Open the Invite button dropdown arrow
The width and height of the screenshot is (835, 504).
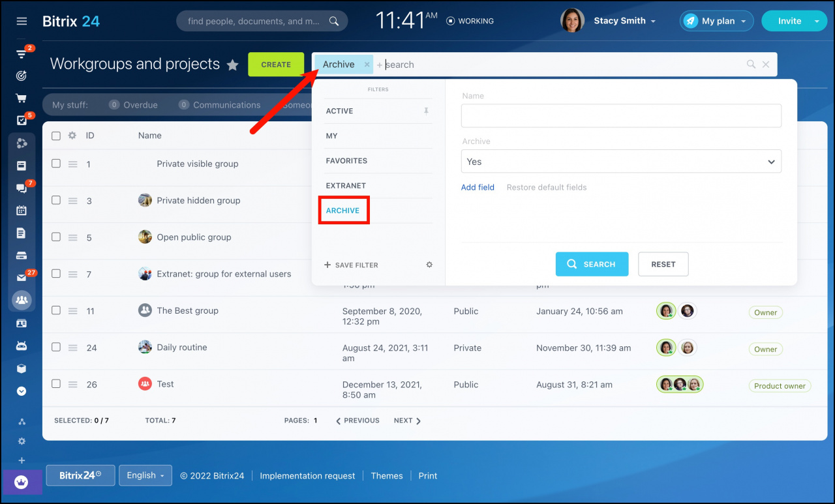point(817,21)
